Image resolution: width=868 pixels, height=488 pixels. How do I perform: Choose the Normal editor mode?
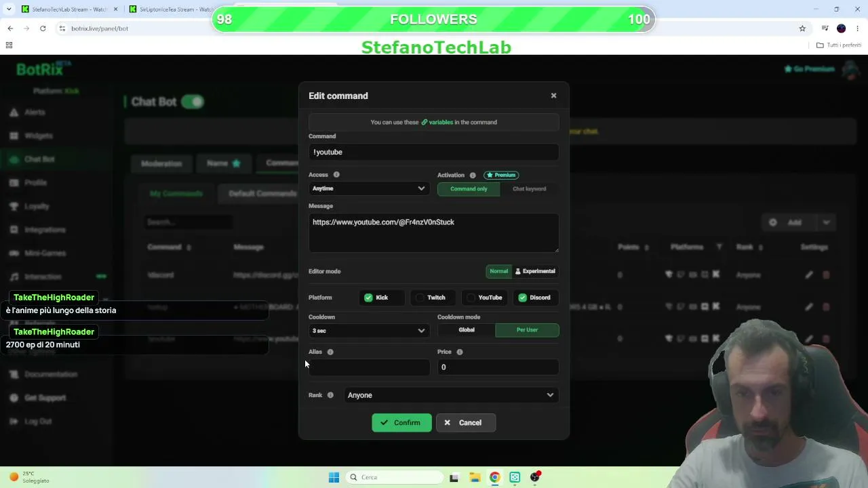click(498, 271)
